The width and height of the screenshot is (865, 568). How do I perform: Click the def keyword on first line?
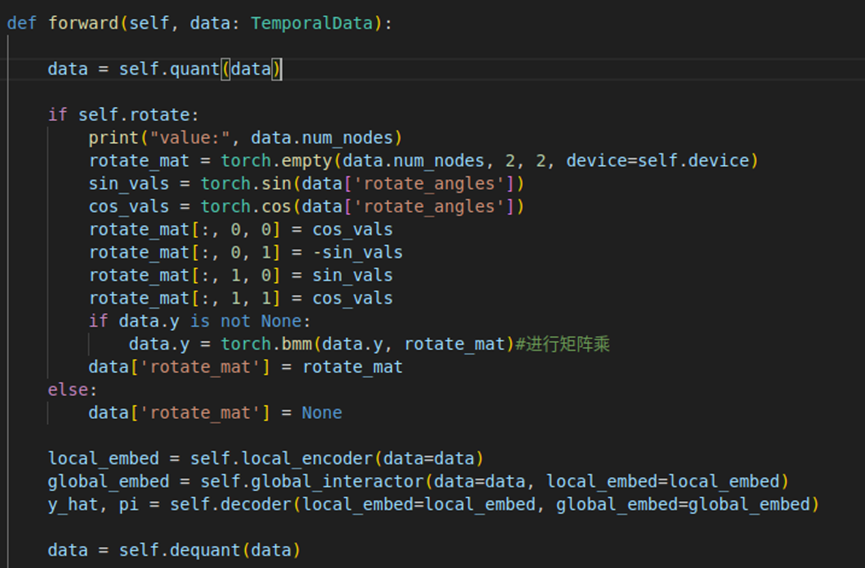22,22
